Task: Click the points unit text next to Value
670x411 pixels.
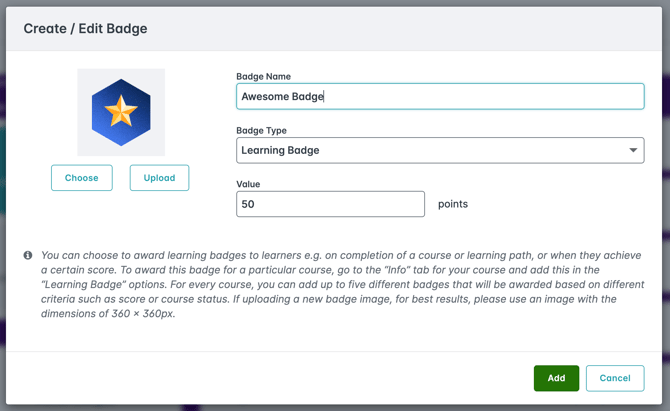Action: pyautogui.click(x=453, y=204)
